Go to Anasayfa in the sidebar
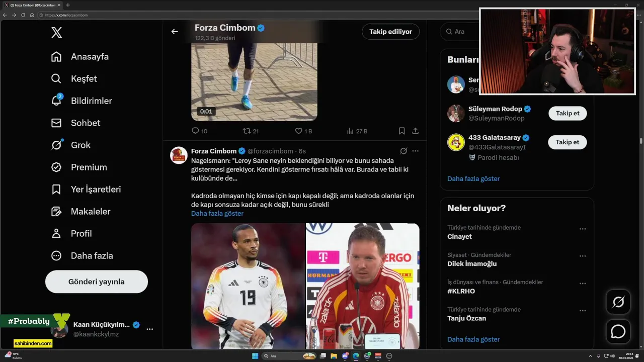Screen dimensions: 644x362 pos(80,56)
